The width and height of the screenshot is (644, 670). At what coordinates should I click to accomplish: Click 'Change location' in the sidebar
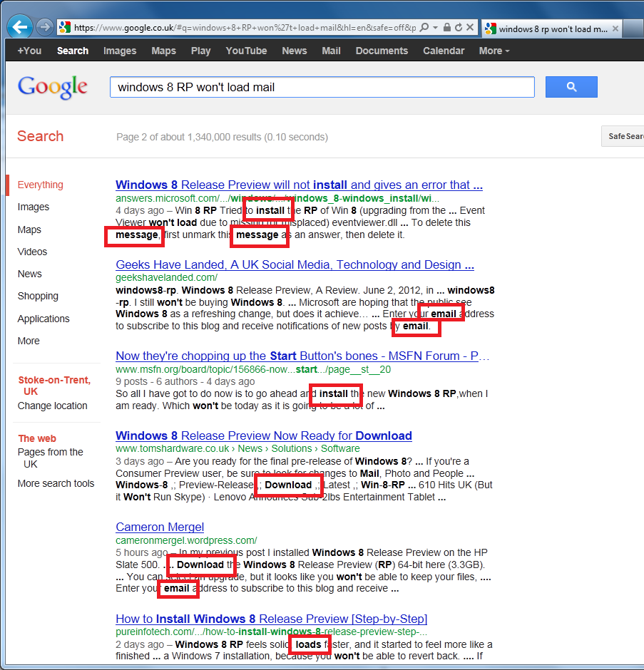pos(52,406)
